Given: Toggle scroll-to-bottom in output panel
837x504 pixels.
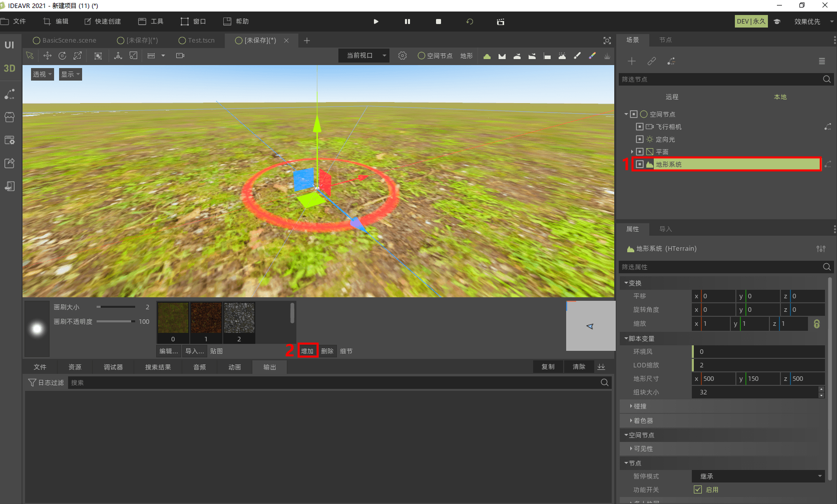Looking at the screenshot, I should point(601,367).
